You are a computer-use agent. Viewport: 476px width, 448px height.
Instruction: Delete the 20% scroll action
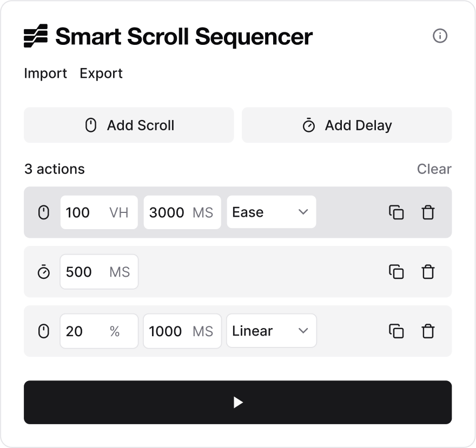[x=428, y=331]
